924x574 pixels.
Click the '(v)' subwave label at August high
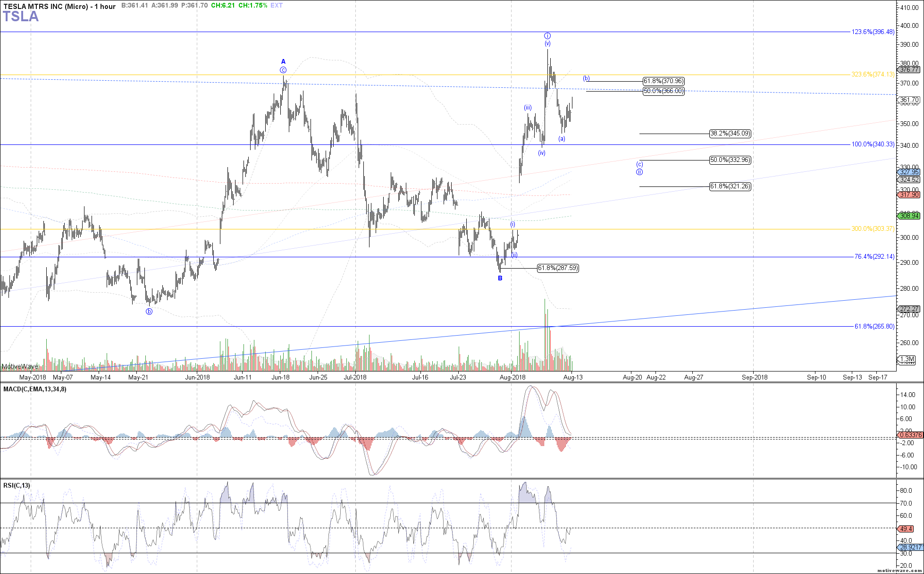click(547, 43)
